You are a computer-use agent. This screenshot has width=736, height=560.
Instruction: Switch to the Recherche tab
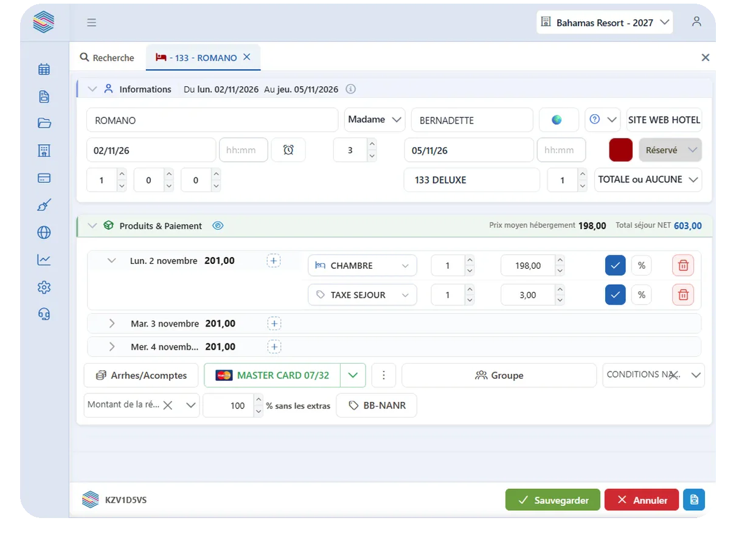click(x=107, y=58)
